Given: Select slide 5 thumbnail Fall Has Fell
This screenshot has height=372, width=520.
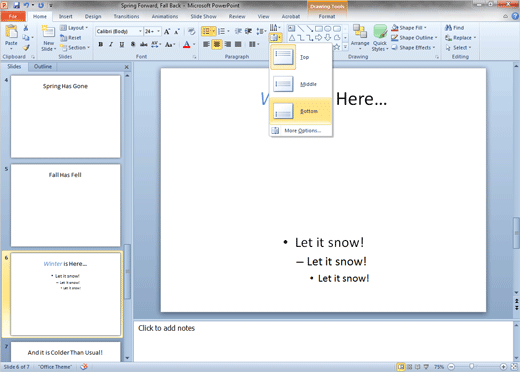Looking at the screenshot, I should 65,205.
